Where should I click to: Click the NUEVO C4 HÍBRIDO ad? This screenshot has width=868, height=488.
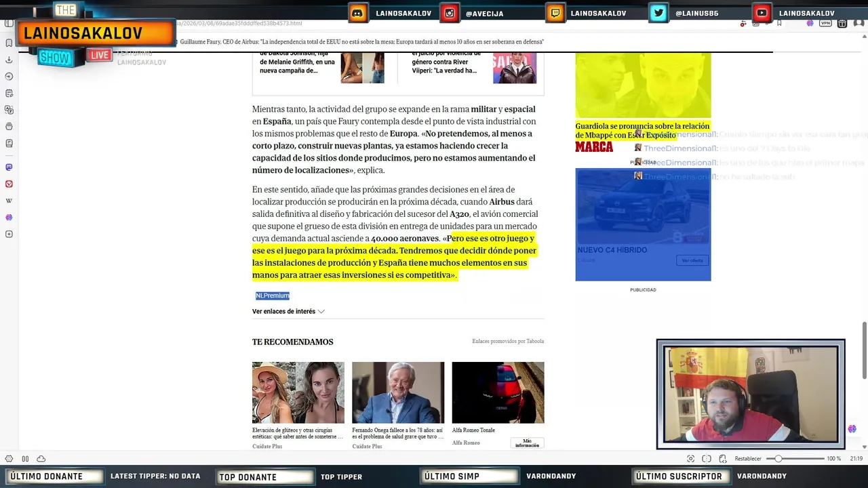pos(643,224)
